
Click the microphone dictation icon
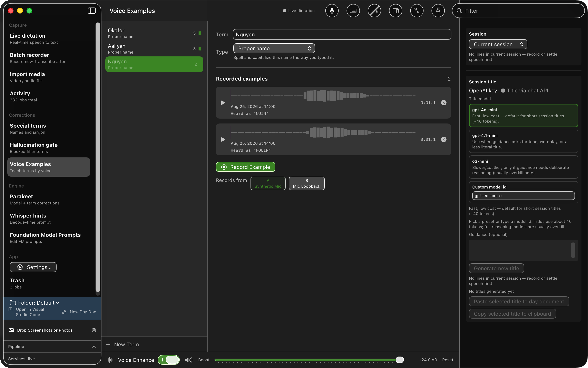coord(332,11)
